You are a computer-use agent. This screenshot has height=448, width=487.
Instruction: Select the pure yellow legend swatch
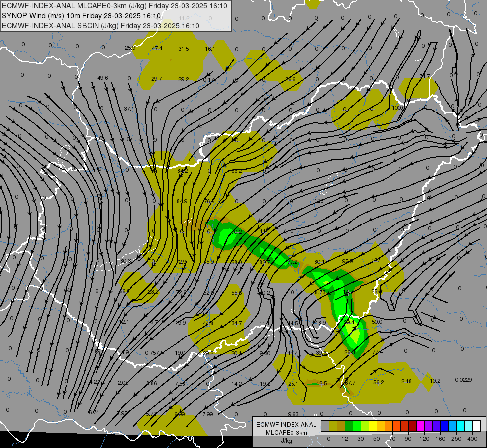pyautogui.click(x=373, y=426)
